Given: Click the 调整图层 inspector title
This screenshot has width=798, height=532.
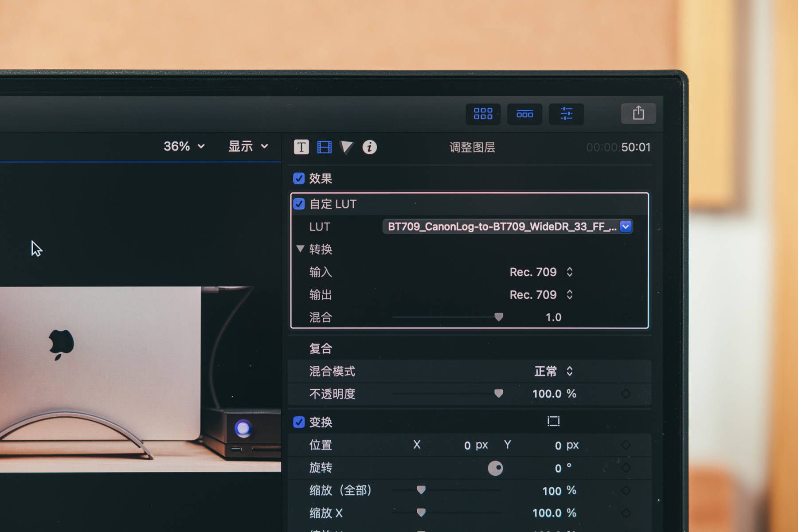Looking at the screenshot, I should tap(472, 147).
